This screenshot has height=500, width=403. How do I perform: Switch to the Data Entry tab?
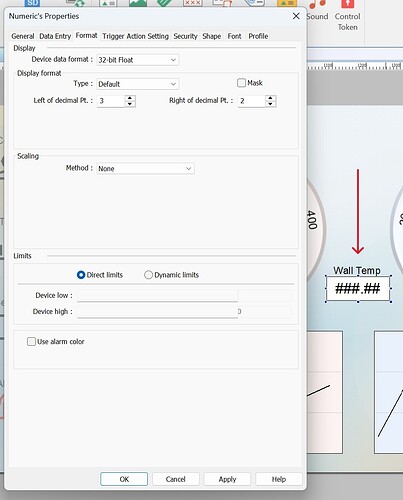point(55,36)
